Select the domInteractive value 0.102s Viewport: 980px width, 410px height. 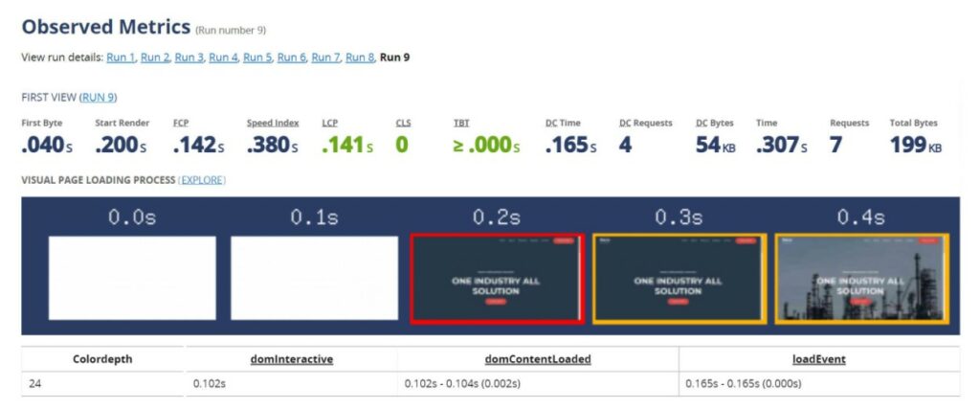pos(210,384)
